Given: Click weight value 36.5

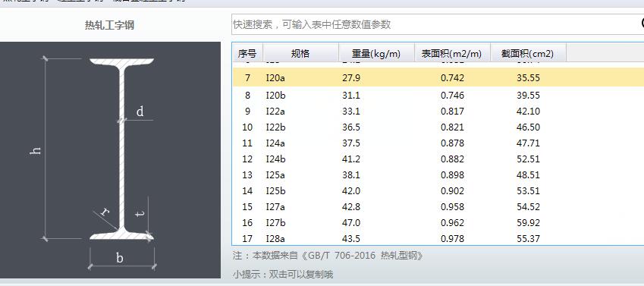Looking at the screenshot, I should (351, 127).
